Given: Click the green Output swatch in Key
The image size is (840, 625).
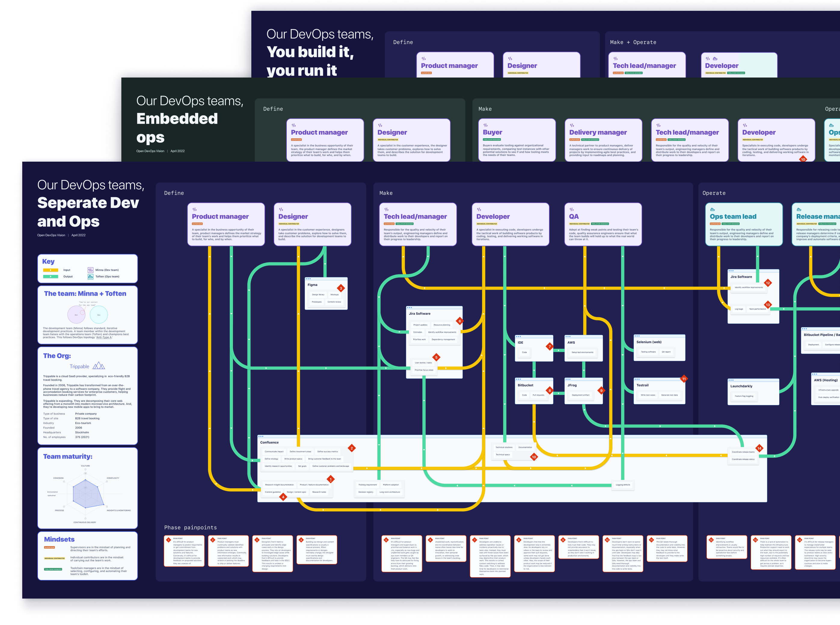Looking at the screenshot, I should point(50,276).
